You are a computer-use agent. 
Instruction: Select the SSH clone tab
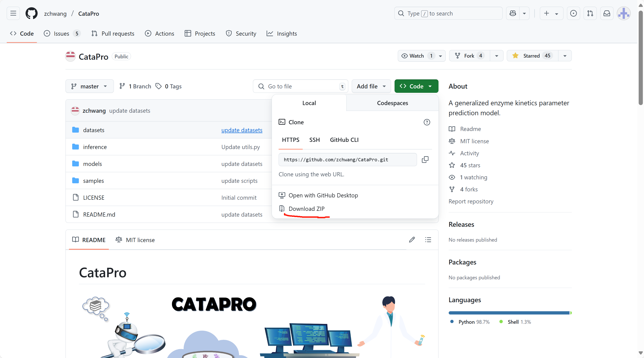pos(314,140)
